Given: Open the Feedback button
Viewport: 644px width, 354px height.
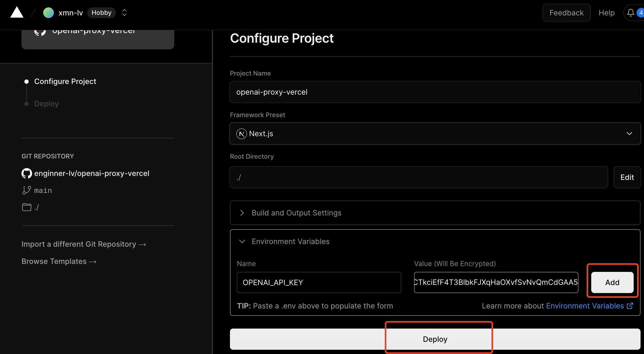Looking at the screenshot, I should (566, 13).
